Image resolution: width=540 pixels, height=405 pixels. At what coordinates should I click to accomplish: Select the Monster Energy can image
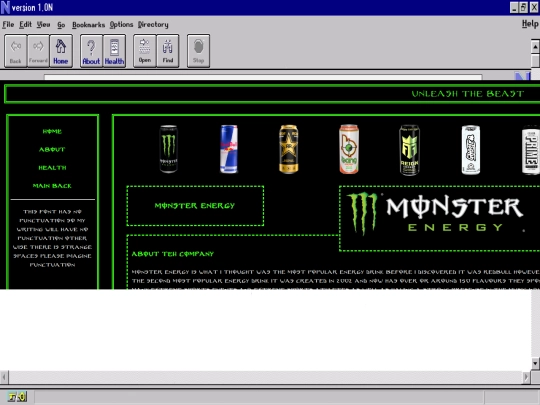pyautogui.click(x=169, y=149)
